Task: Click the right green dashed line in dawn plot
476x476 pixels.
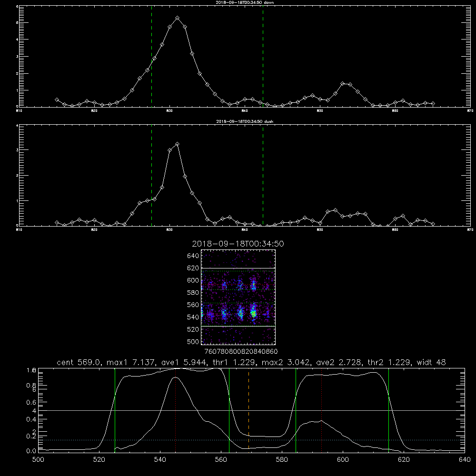Action: [x=263, y=56]
